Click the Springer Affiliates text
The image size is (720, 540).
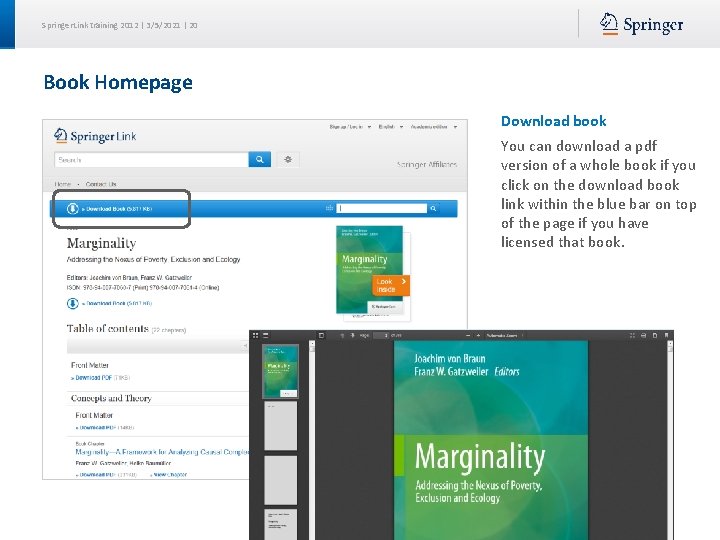click(427, 164)
